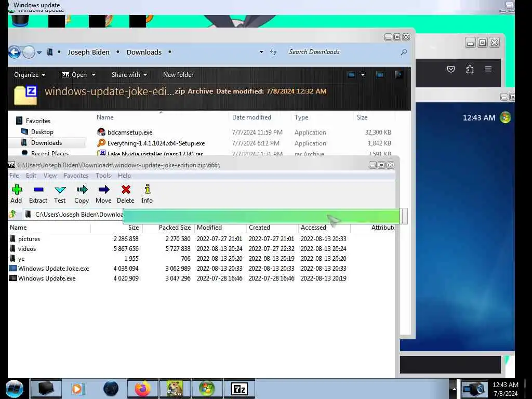Open the address bar history dropdown in Explorer
Viewport: 532px width, 399px height.
point(261,52)
